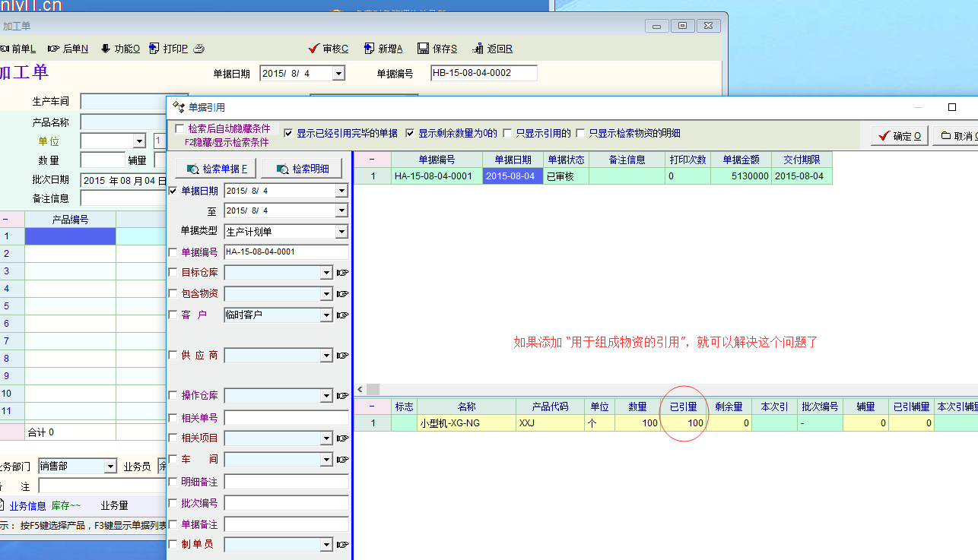Image resolution: width=978 pixels, height=560 pixels.
Task: Click the 保存S floppy disk icon
Action: [x=424, y=49]
